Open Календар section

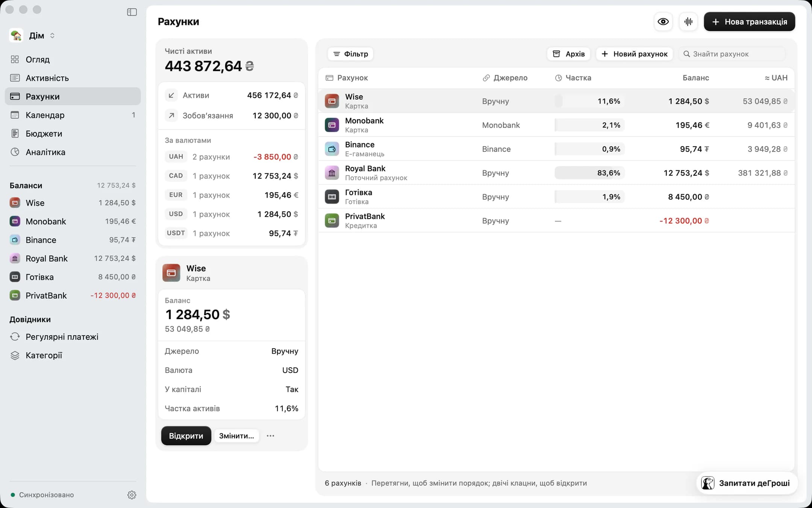73,115
